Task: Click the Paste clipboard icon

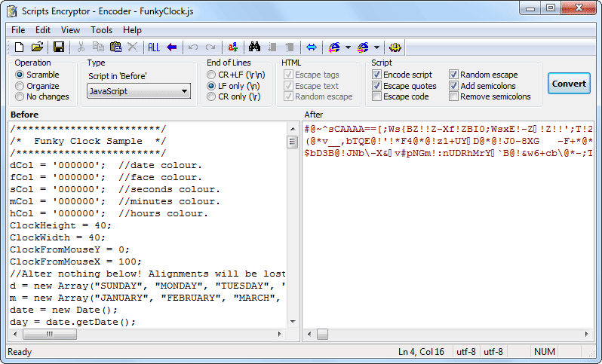Action: pyautogui.click(x=115, y=47)
